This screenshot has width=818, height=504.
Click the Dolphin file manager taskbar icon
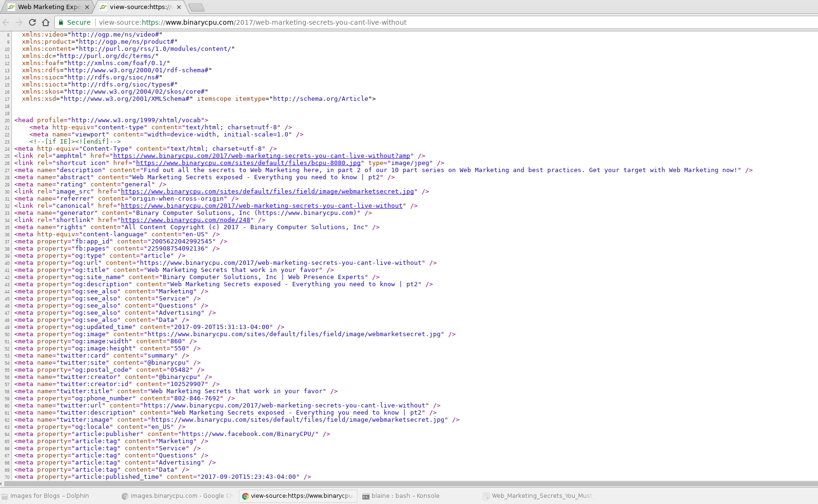pyautogui.click(x=5, y=496)
